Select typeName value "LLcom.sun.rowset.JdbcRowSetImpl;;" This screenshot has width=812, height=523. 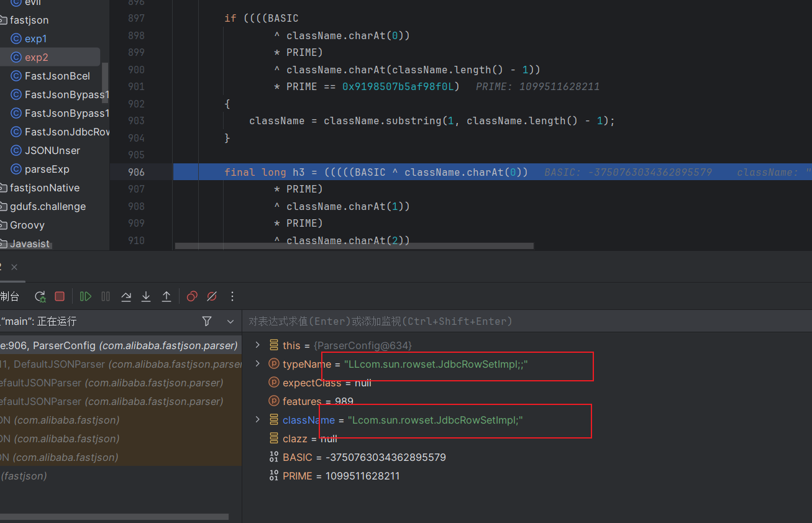[x=436, y=364]
